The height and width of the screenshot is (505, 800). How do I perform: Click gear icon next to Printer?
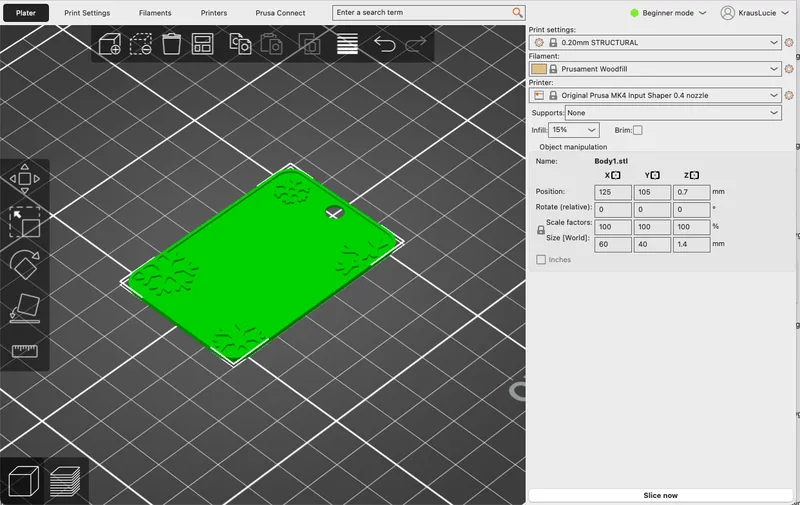pos(789,95)
